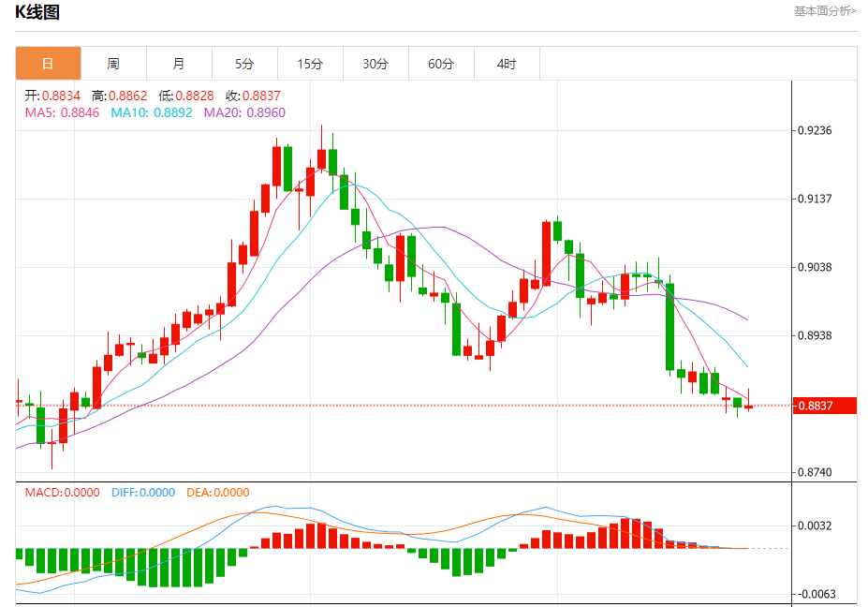Screen dimensions: 868x607
Task: Switch to the 月 monthly tab
Action: 179,64
